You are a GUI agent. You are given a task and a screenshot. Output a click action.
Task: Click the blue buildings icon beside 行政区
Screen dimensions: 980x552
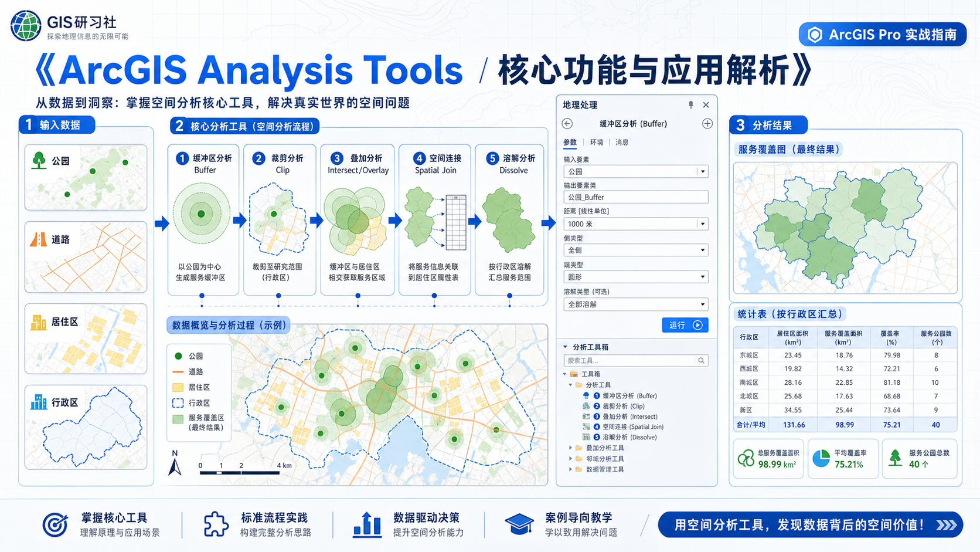pos(39,402)
